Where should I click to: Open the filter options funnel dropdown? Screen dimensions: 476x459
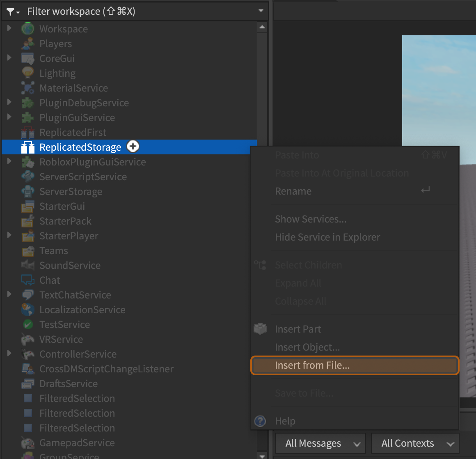[13, 11]
